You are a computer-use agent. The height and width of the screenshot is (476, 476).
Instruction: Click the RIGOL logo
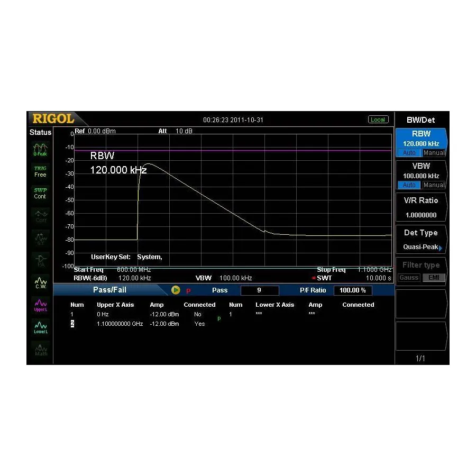(54, 118)
